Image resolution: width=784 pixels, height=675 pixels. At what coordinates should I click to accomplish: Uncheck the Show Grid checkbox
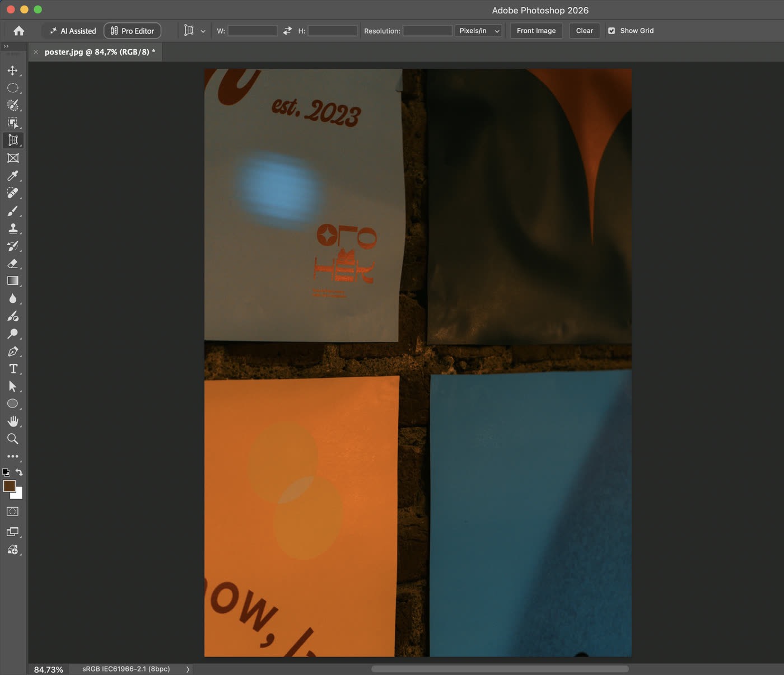(612, 31)
